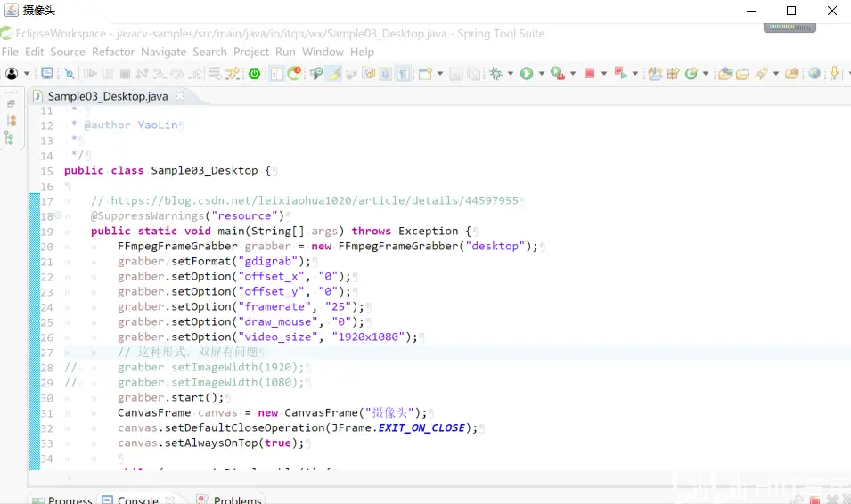This screenshot has height=504, width=851.
Task: Click the Terminate debug toolbar icon
Action: [125, 73]
